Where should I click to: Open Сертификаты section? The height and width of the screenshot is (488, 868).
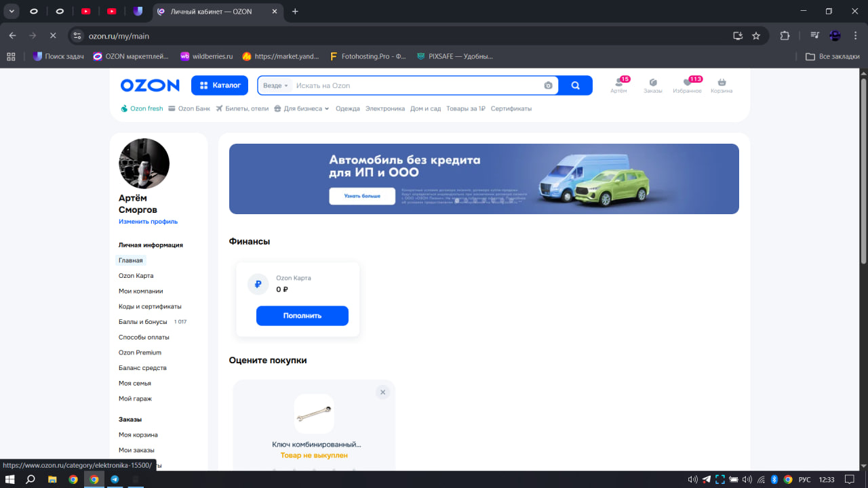(511, 108)
